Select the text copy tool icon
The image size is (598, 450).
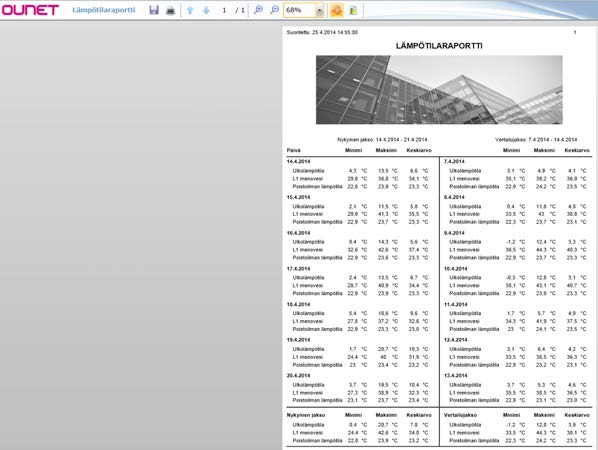[353, 10]
